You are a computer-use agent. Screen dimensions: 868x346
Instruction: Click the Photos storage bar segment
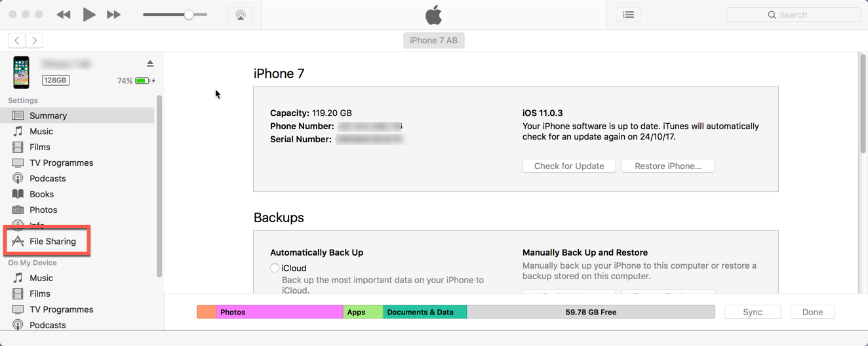[279, 312]
